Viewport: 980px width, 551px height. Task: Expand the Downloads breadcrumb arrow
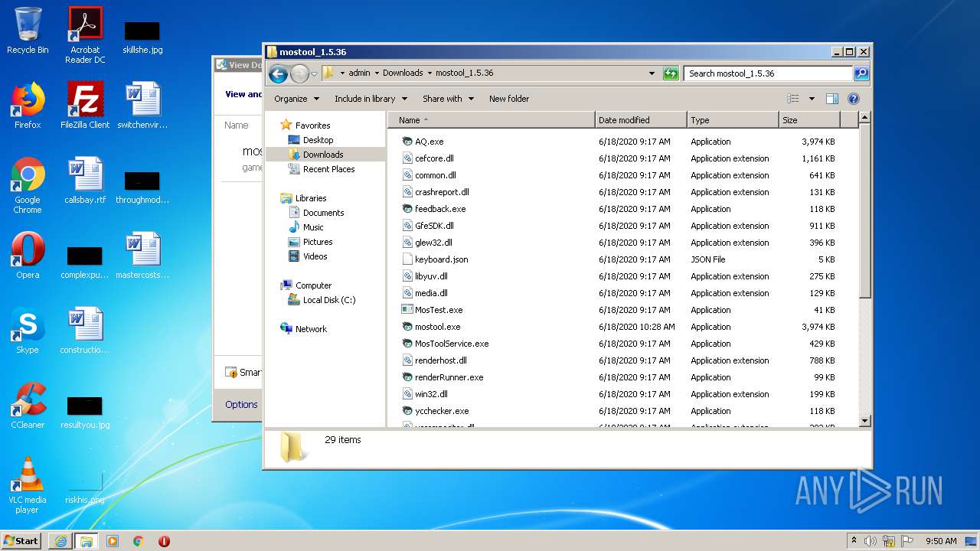click(x=430, y=73)
